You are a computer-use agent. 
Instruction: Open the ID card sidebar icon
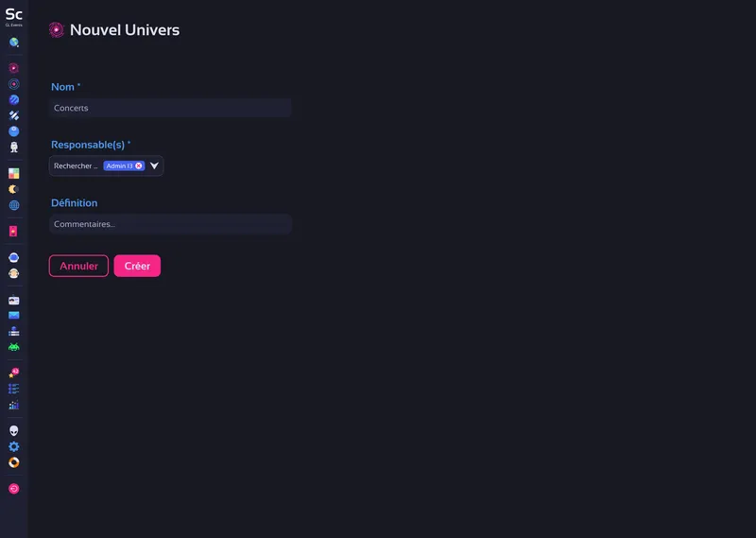(14, 300)
